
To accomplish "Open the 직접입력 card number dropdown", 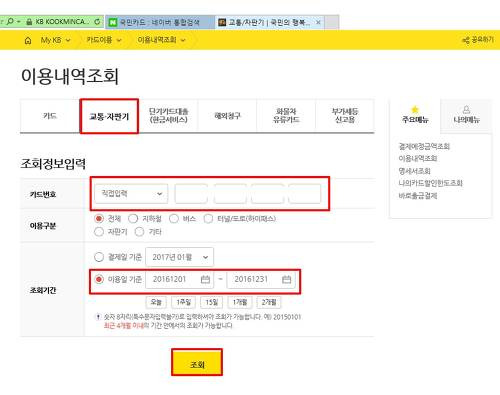I will point(131,194).
